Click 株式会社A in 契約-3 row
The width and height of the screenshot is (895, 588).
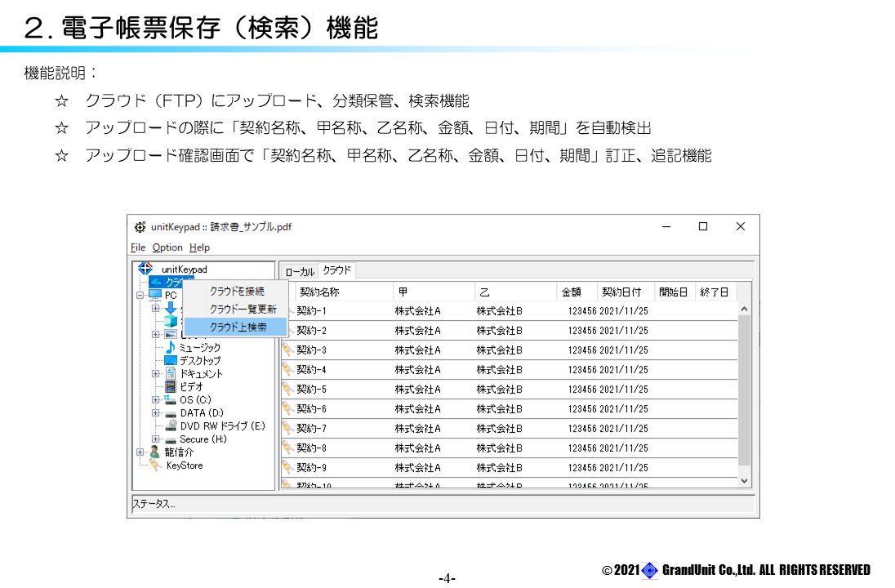(x=418, y=350)
